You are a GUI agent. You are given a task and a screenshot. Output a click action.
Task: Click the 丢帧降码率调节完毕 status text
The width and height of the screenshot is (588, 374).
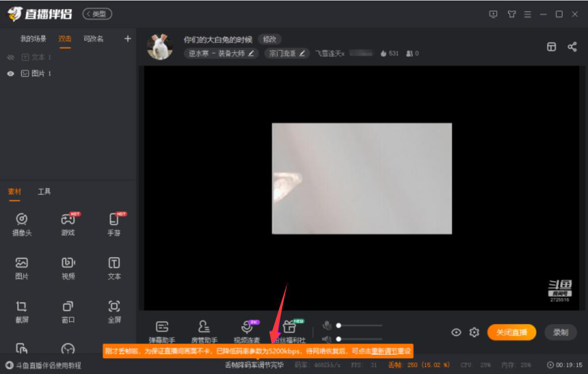[254, 364]
